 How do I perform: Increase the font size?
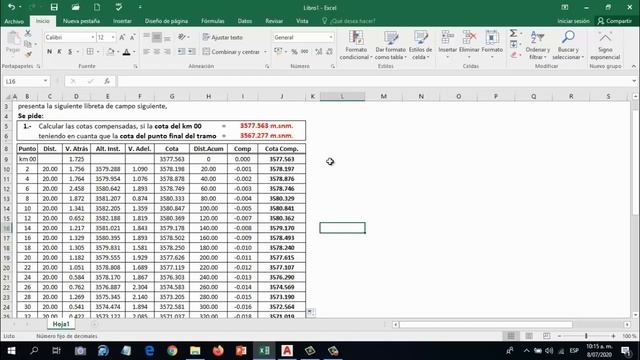point(122,37)
